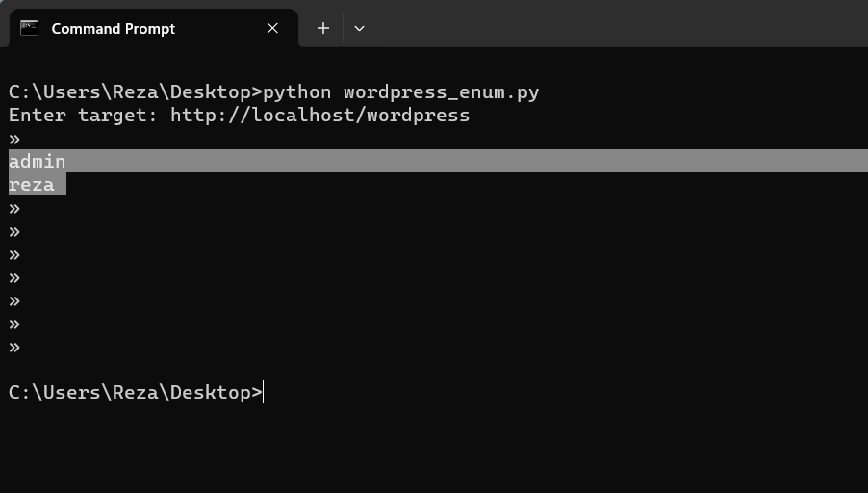The width and height of the screenshot is (868, 493).
Task: Select the Command Prompt tab title
Action: click(113, 28)
